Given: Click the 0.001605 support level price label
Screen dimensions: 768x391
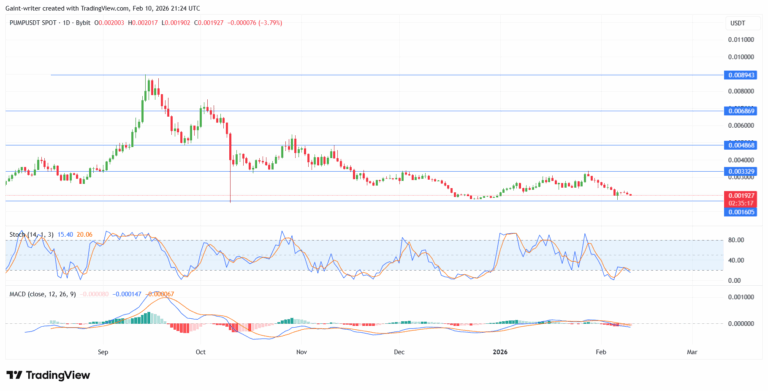Looking at the screenshot, I should pyautogui.click(x=740, y=212).
